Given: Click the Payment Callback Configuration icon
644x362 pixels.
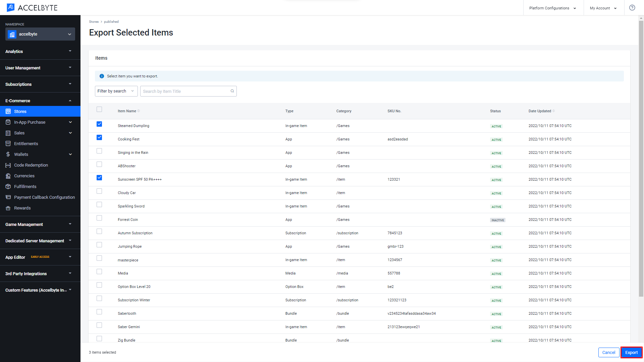Looking at the screenshot, I should tap(8, 197).
